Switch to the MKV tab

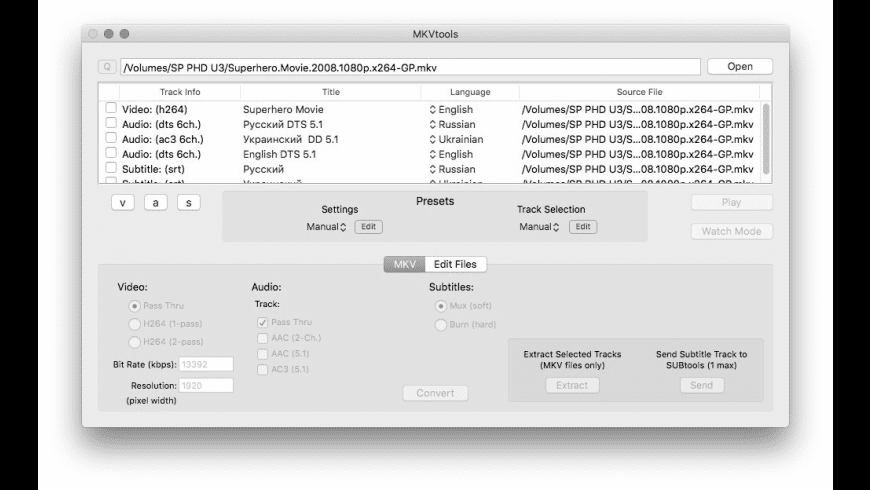(404, 264)
